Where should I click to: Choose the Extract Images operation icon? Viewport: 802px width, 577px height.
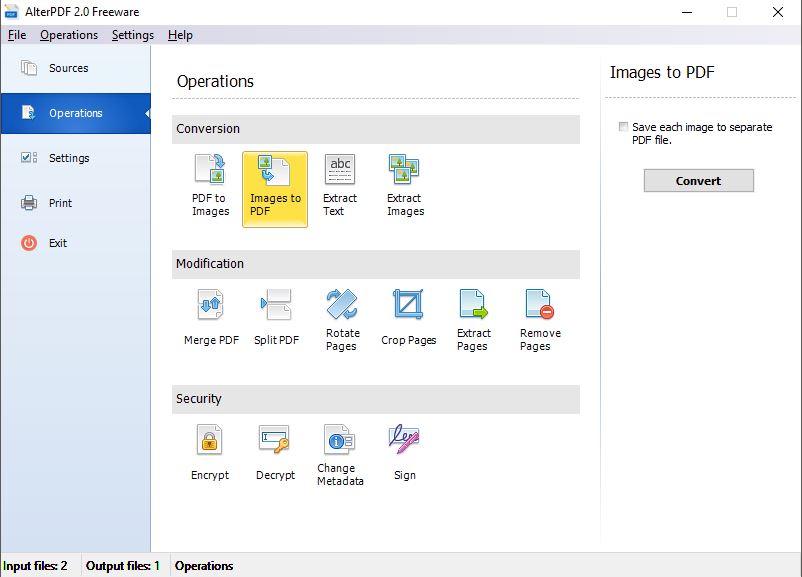(x=404, y=169)
